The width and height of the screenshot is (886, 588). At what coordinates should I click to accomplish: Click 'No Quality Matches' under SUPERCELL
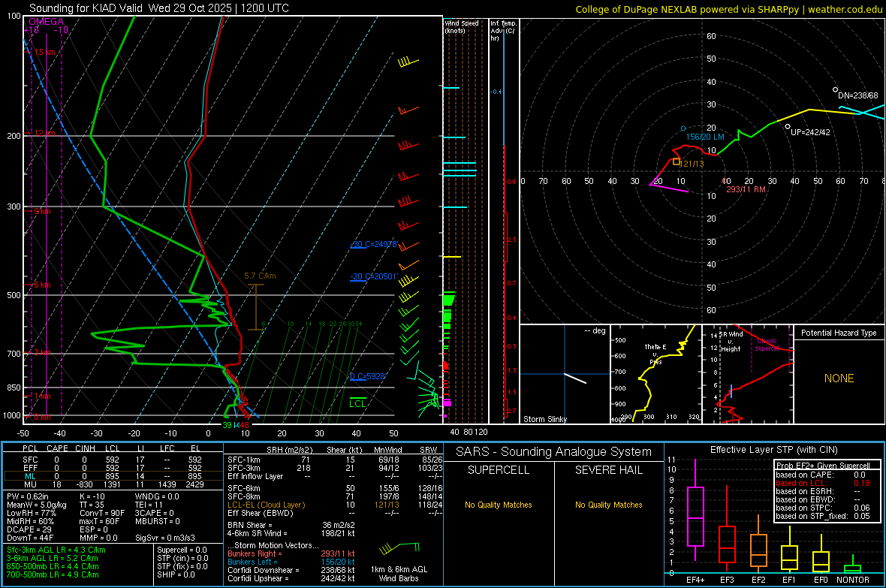pyautogui.click(x=499, y=505)
